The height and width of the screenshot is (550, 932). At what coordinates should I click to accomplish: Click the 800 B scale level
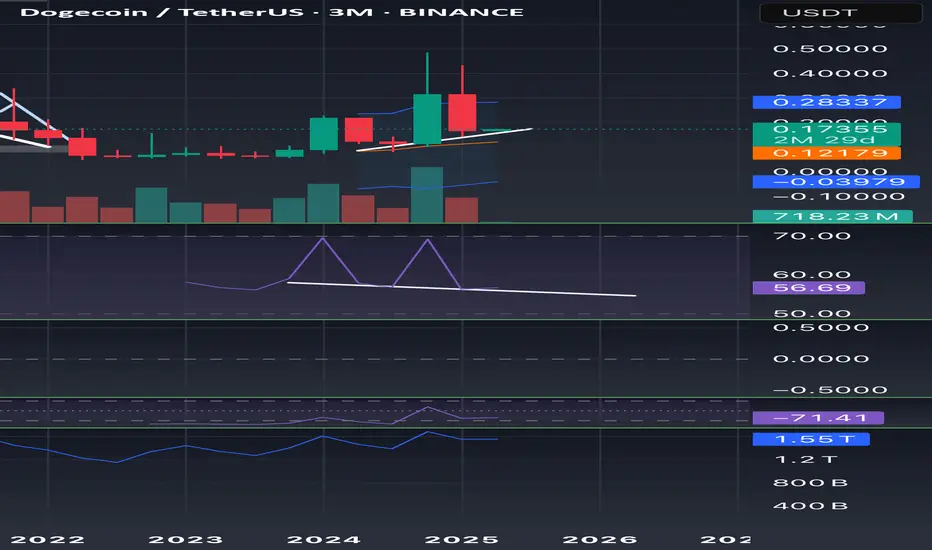pyautogui.click(x=810, y=483)
